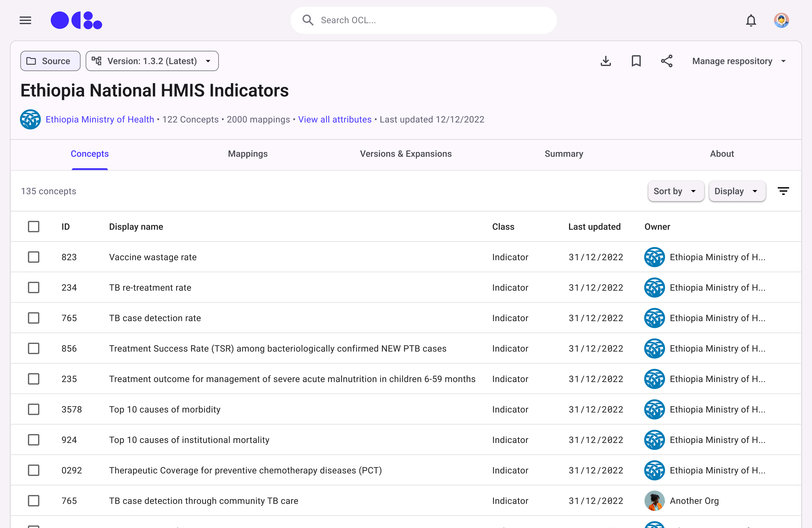Viewport: 812px width, 528px height.
Task: Click the Another Org avatar
Action: (654, 501)
